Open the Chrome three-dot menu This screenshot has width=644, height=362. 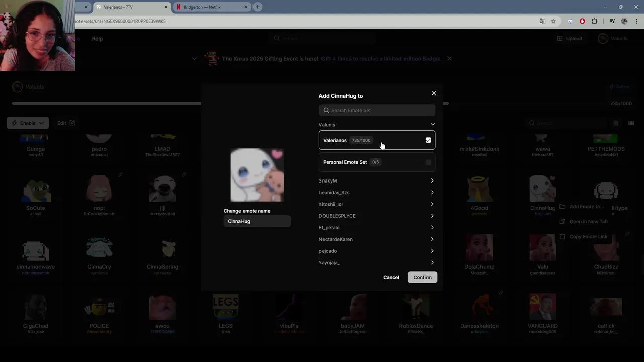pyautogui.click(x=636, y=21)
